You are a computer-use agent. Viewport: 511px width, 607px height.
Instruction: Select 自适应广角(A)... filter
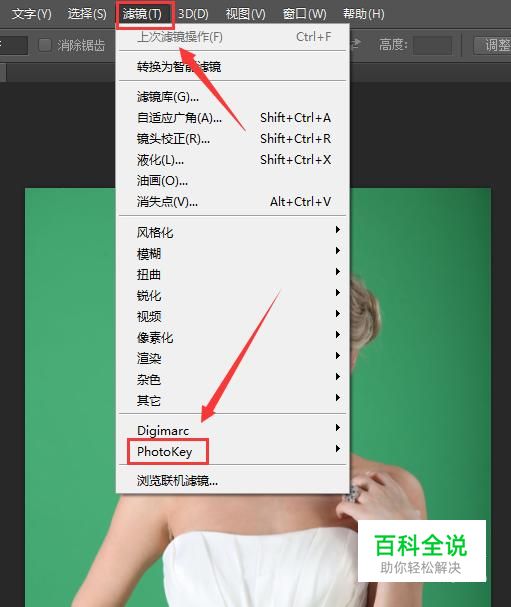(x=233, y=117)
